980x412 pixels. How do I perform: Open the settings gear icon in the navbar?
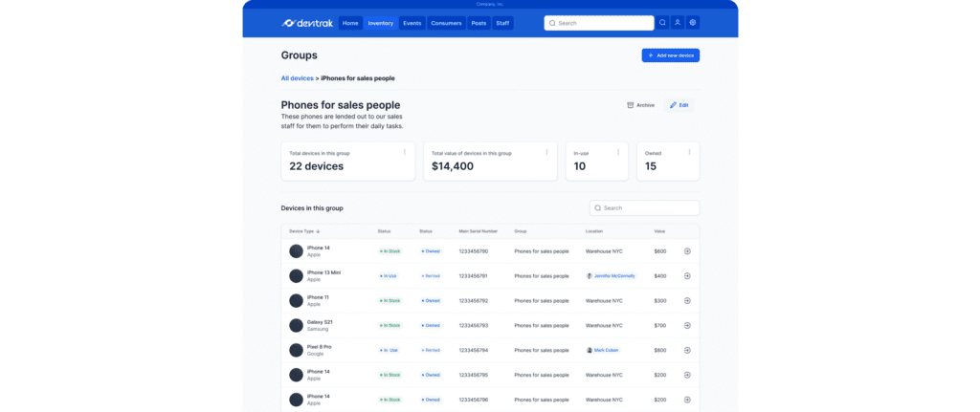[x=693, y=23]
